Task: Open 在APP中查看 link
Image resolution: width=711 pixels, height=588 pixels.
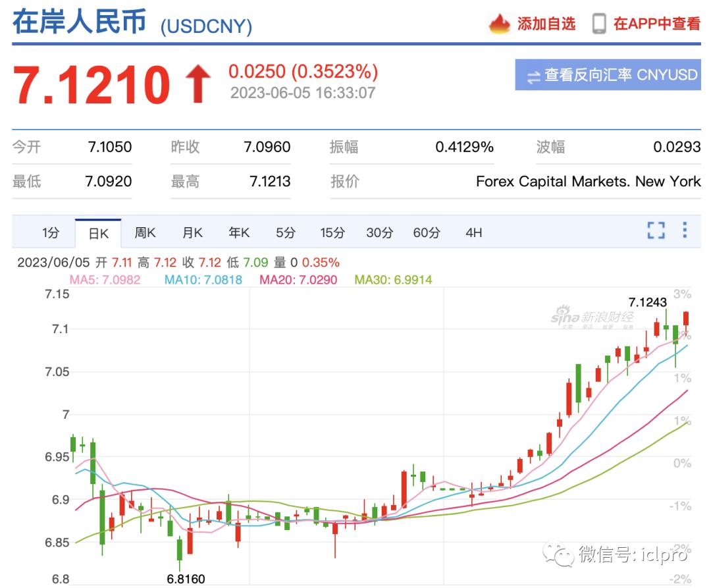Action: [x=657, y=24]
